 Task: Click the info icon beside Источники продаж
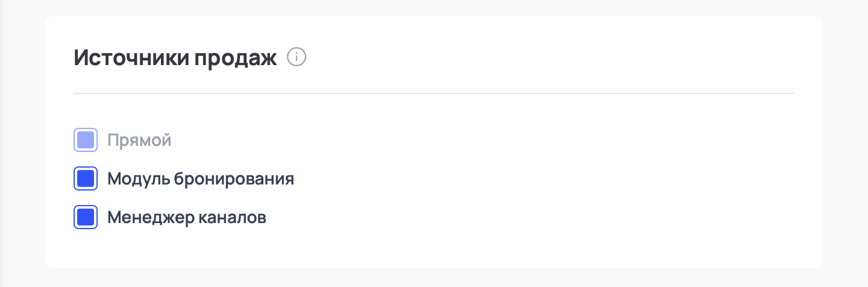[297, 57]
